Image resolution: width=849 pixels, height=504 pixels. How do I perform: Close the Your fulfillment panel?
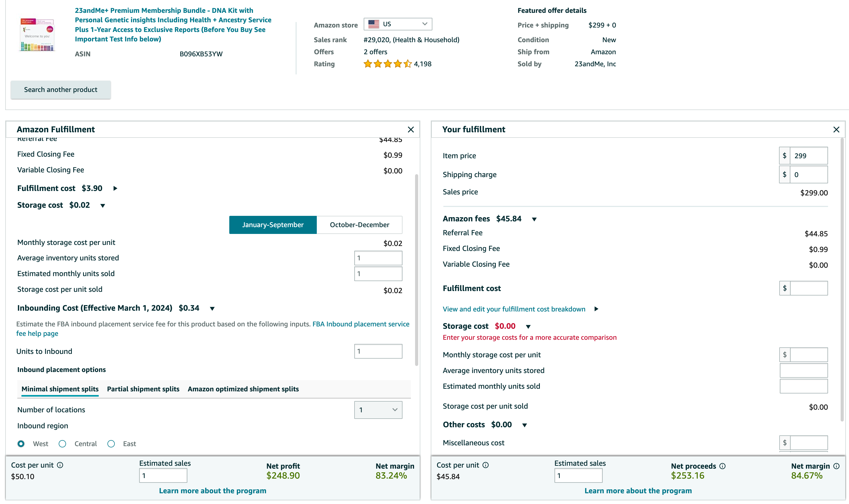pos(836,129)
